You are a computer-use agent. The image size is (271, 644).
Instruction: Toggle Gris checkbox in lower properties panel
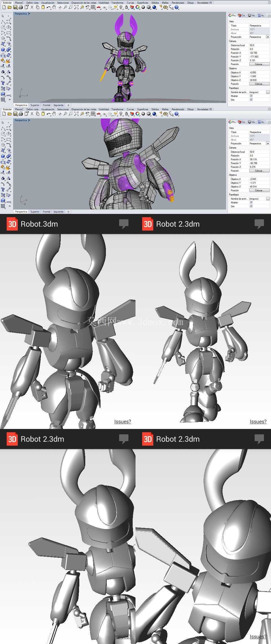pyautogui.click(x=251, y=206)
